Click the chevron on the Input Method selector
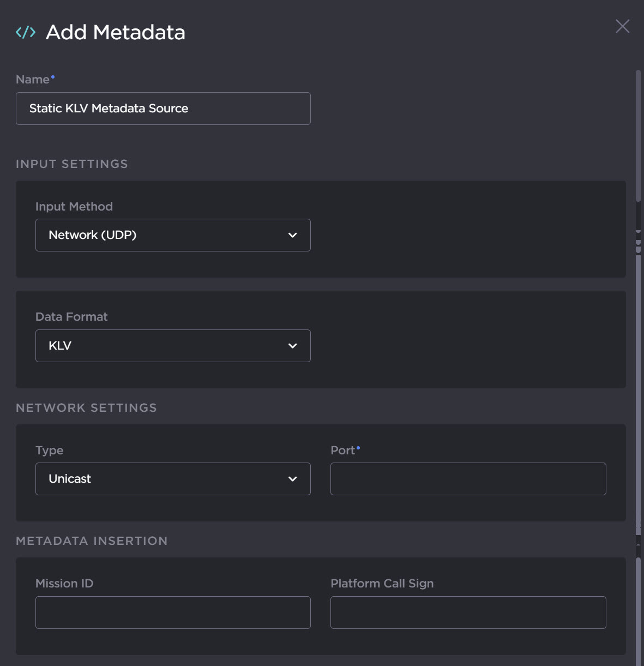Screen dimensions: 644x666 coord(292,235)
